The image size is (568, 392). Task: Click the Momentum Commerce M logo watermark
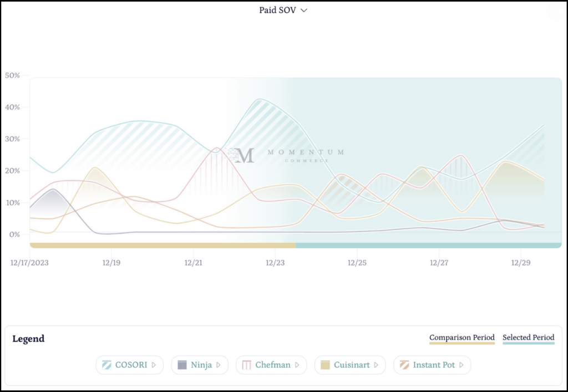[x=244, y=155]
